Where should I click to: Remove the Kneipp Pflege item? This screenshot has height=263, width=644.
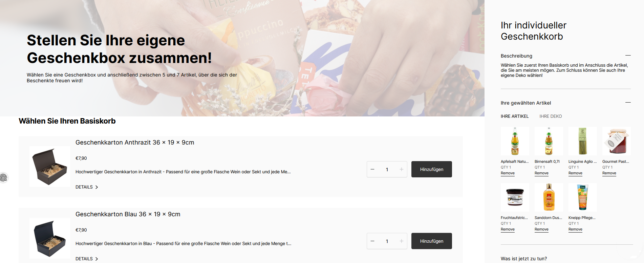click(x=575, y=229)
